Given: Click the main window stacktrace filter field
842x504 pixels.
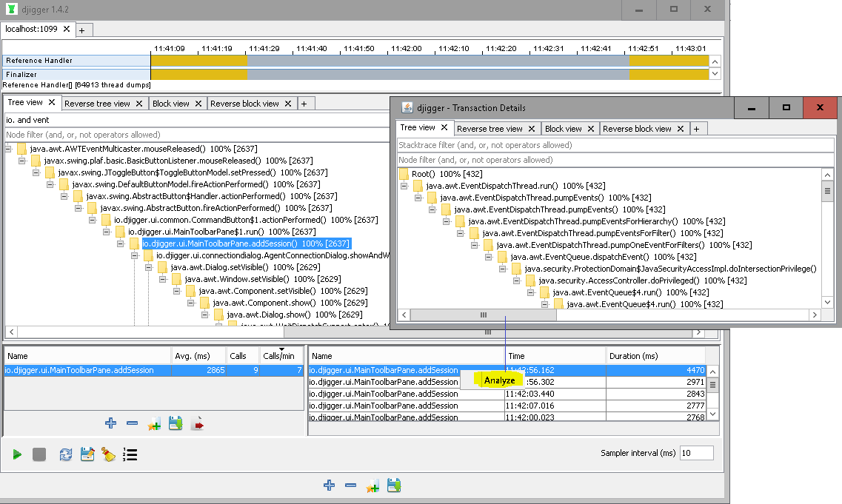Looking at the screenshot, I should [196, 120].
